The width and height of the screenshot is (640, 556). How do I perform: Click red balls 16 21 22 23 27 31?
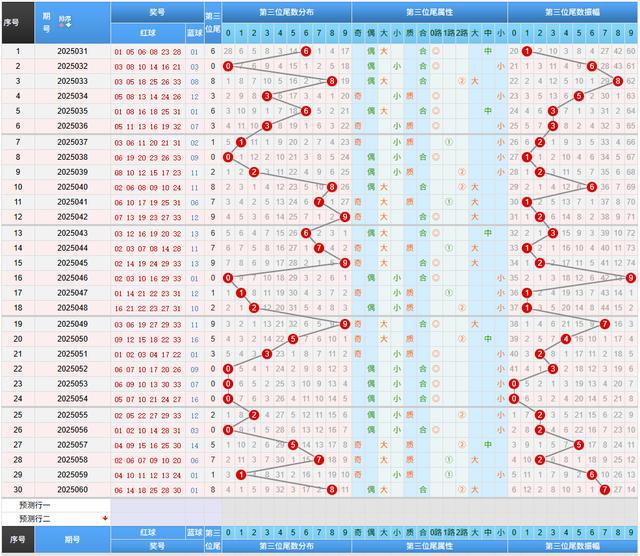(148, 309)
